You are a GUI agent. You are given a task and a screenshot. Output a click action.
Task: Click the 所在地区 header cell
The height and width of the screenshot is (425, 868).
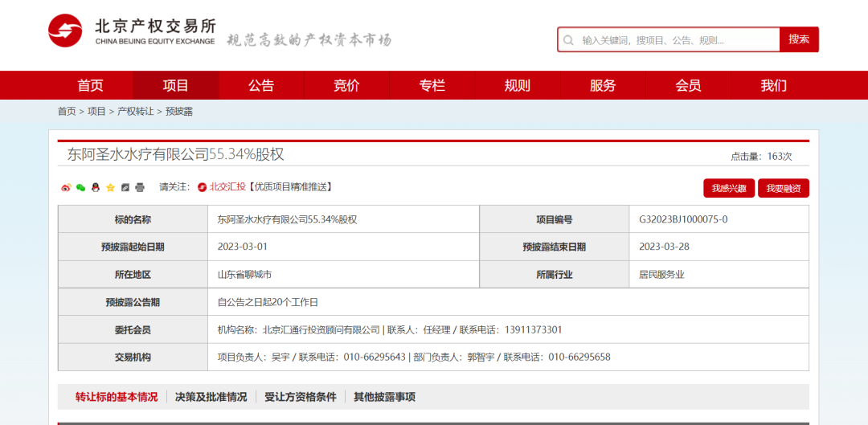tap(133, 275)
